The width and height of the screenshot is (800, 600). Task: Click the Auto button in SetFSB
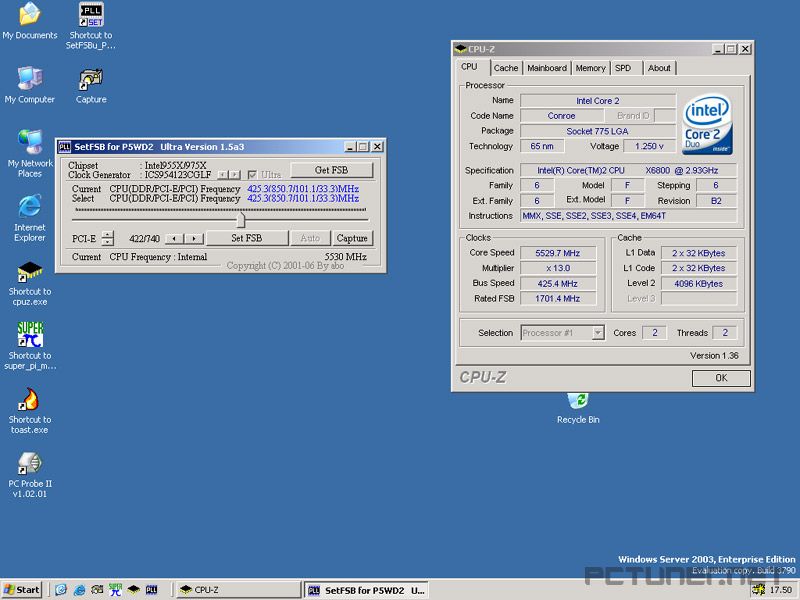coord(310,238)
